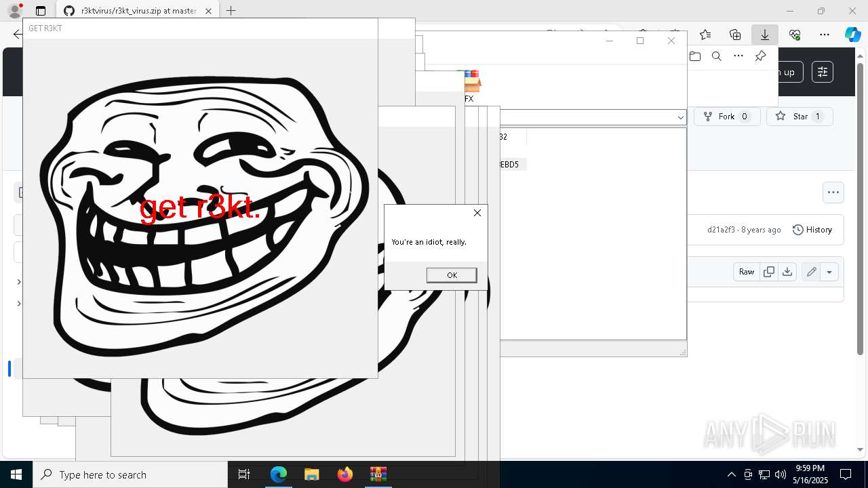This screenshot has height=488, width=868.
Task: Minimize the WinRAR window
Action: [x=609, y=41]
